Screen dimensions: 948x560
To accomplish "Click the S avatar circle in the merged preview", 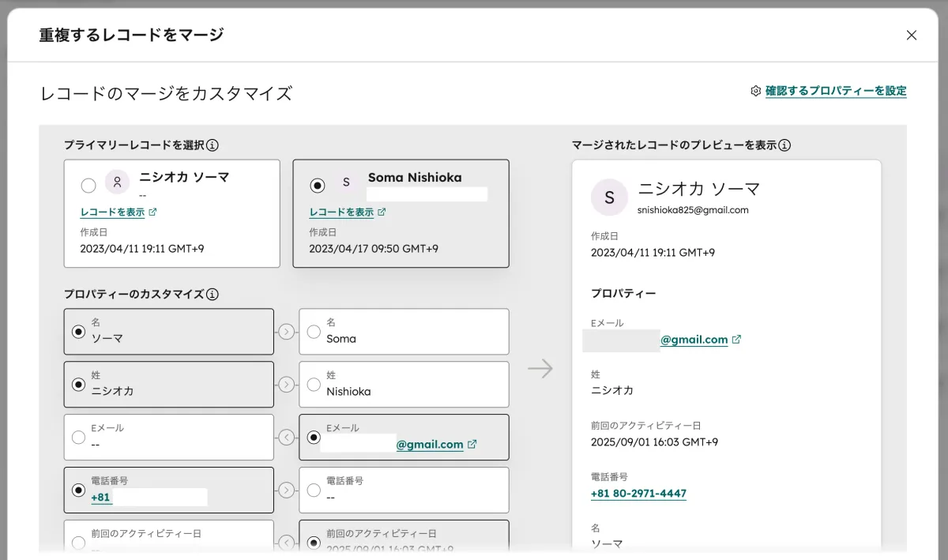I will tap(609, 197).
